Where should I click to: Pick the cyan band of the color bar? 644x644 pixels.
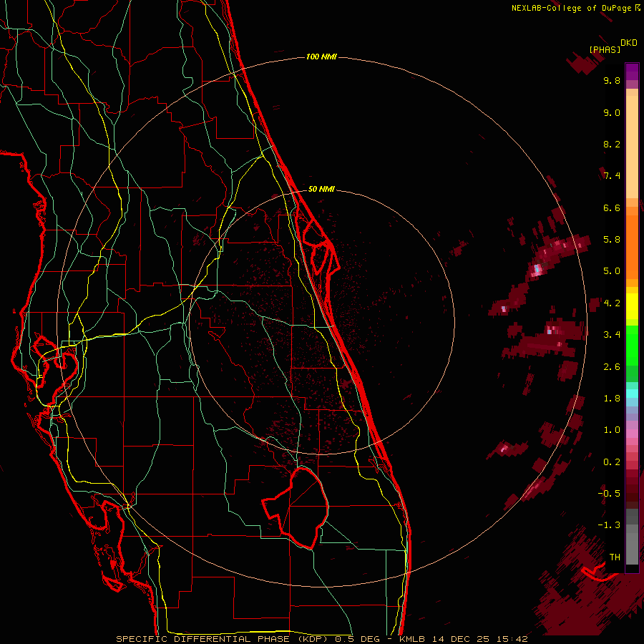coord(632,394)
